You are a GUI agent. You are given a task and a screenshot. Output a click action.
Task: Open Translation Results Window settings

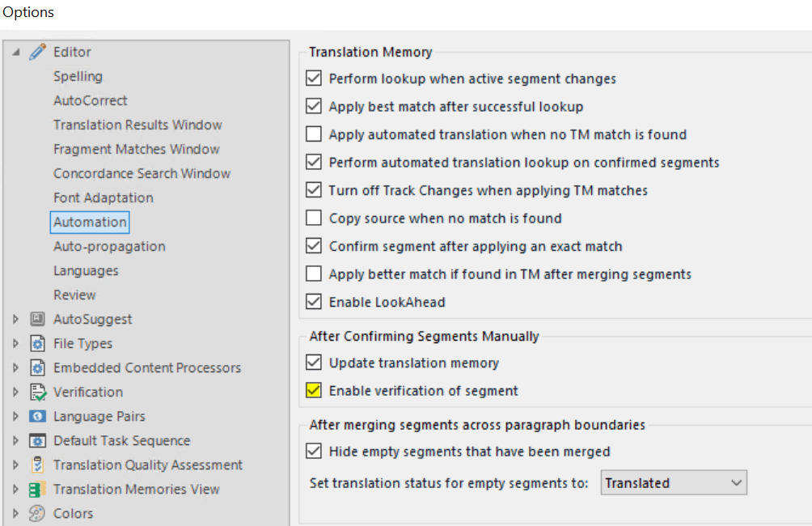pos(137,125)
